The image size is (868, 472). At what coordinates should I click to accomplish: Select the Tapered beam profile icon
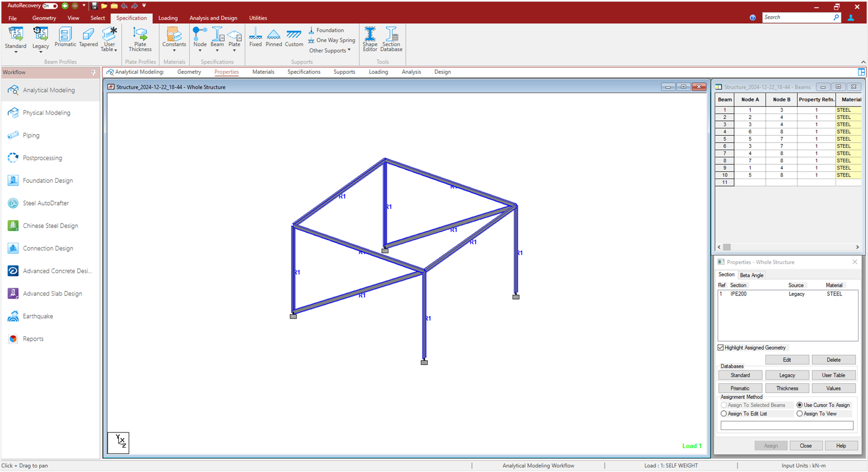pyautogui.click(x=88, y=37)
